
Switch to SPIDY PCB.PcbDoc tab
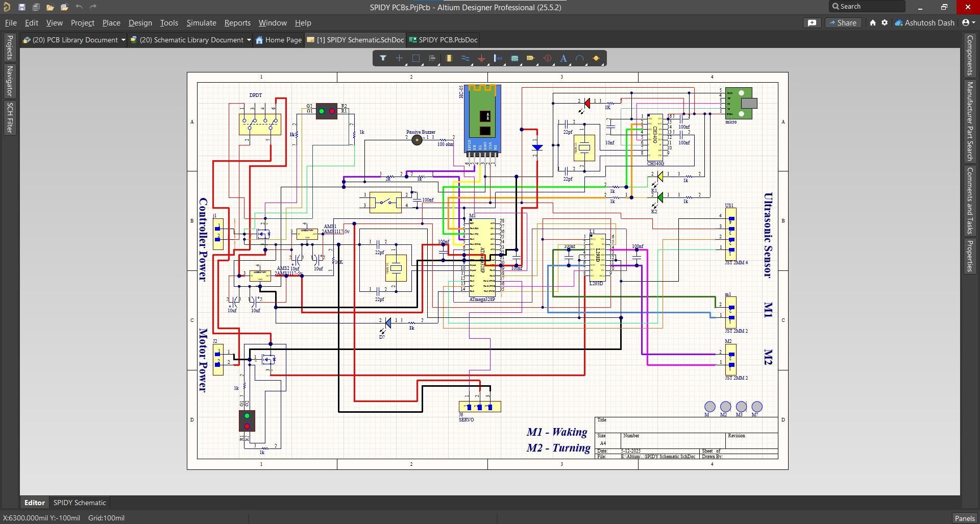(444, 40)
